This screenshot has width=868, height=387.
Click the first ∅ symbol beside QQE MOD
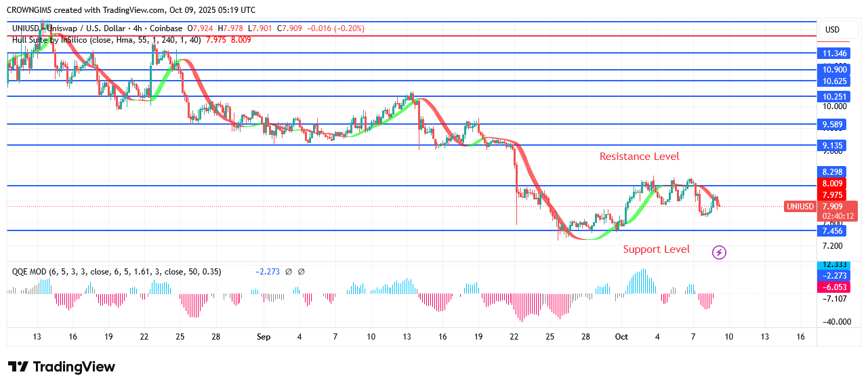[288, 272]
